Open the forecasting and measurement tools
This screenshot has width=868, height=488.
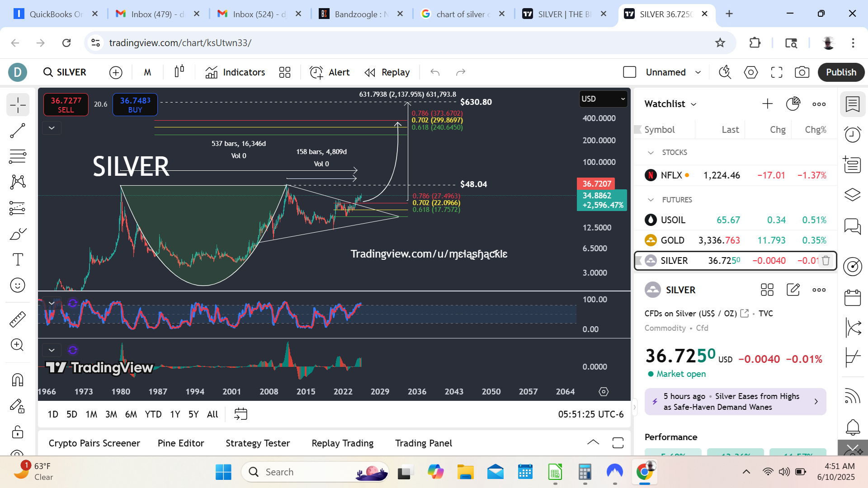(18, 208)
